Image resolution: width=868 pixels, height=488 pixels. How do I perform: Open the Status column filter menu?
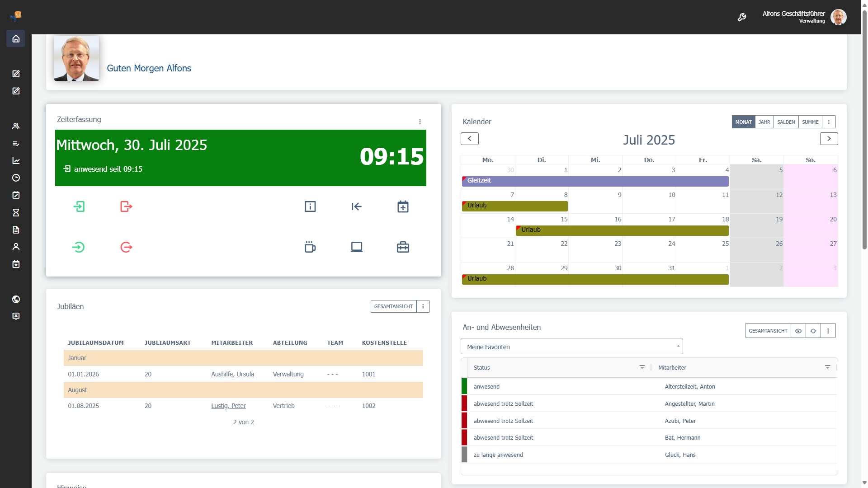click(642, 367)
